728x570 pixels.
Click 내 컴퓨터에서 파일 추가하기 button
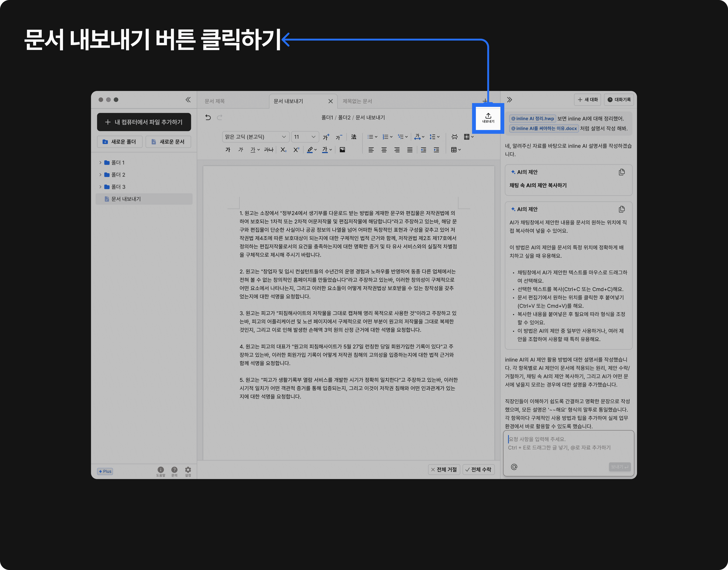click(x=144, y=122)
